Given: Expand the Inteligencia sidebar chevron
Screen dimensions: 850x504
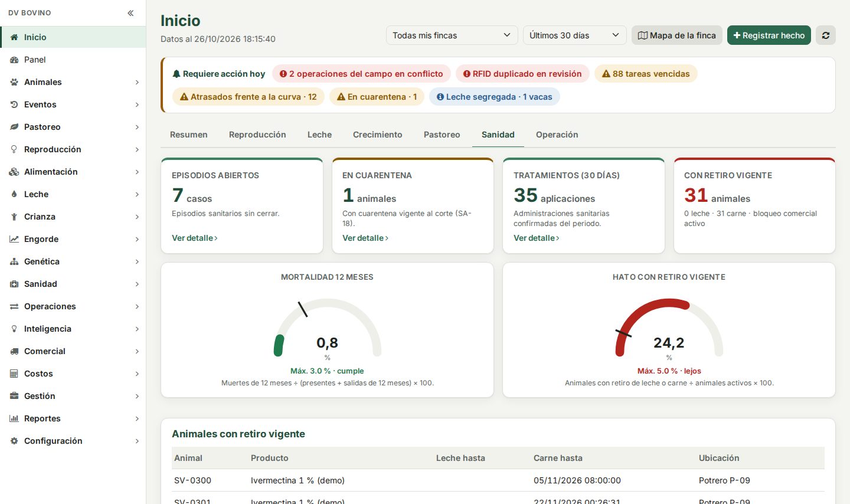Looking at the screenshot, I should (x=137, y=329).
